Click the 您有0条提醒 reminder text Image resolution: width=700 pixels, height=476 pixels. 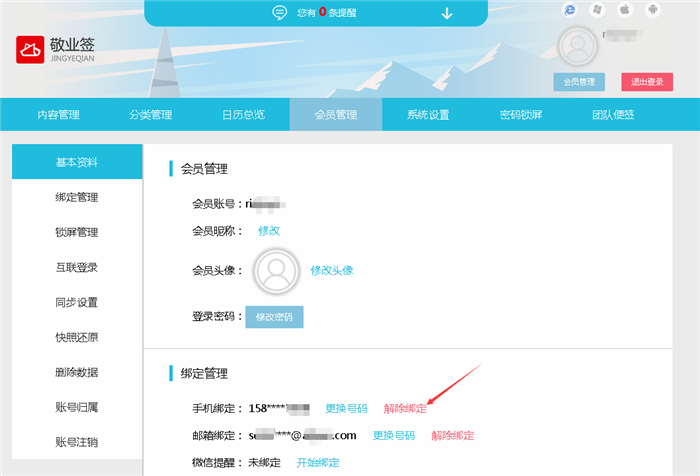click(327, 13)
